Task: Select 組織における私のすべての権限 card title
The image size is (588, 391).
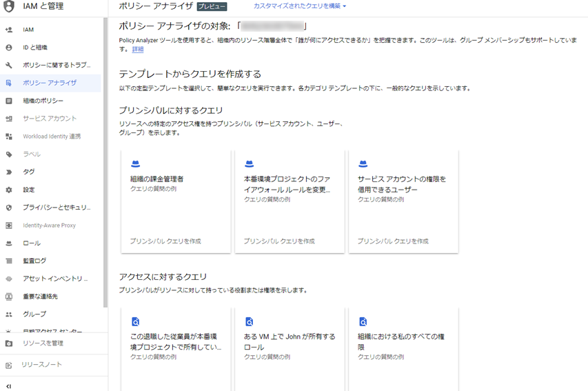Action: (401, 342)
